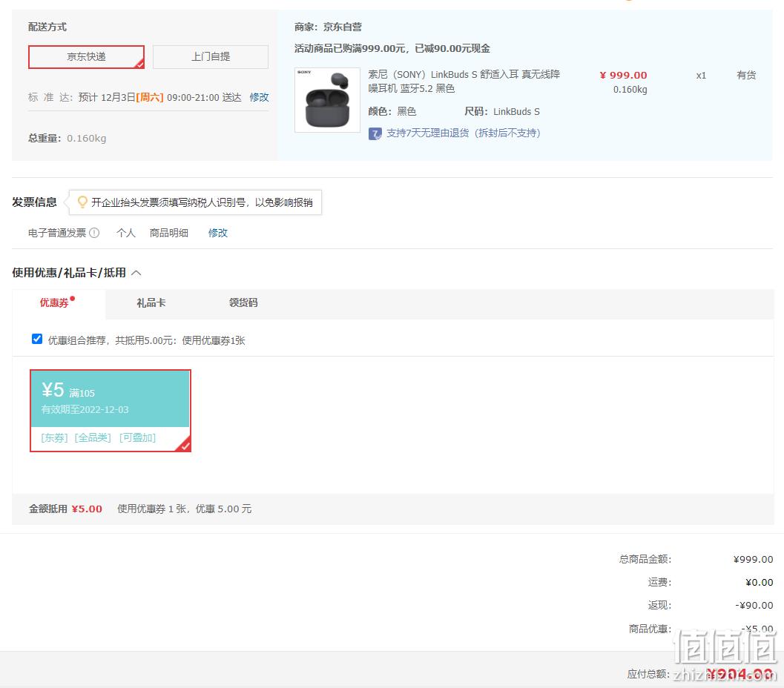Click the 商品明细 invoice content text
This screenshot has height=688, width=784.
point(168,233)
